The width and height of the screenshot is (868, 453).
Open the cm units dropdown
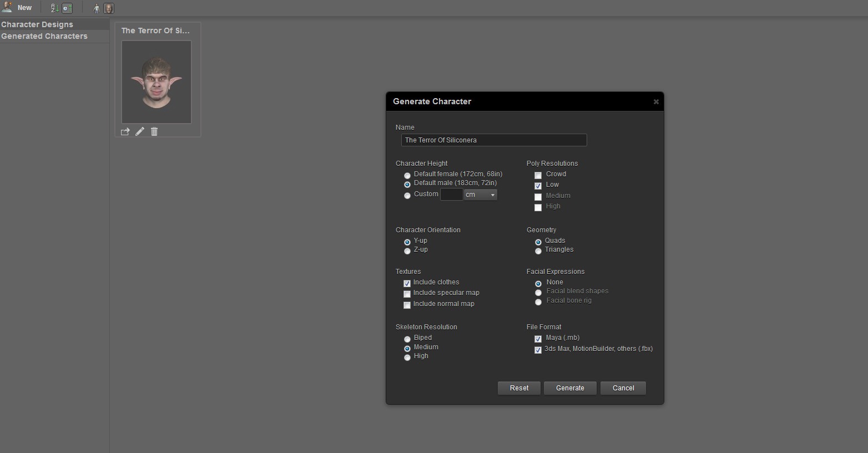[x=480, y=195]
